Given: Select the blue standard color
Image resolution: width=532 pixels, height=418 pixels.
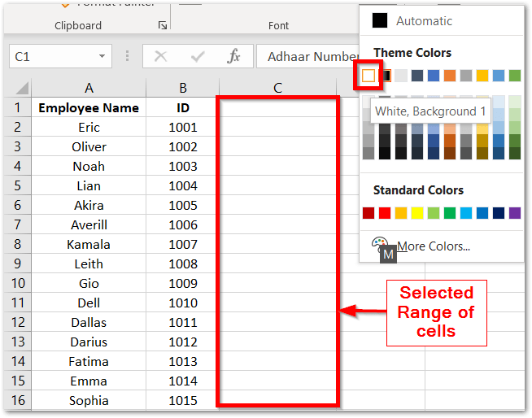Looking at the screenshot, I should 482,213.
